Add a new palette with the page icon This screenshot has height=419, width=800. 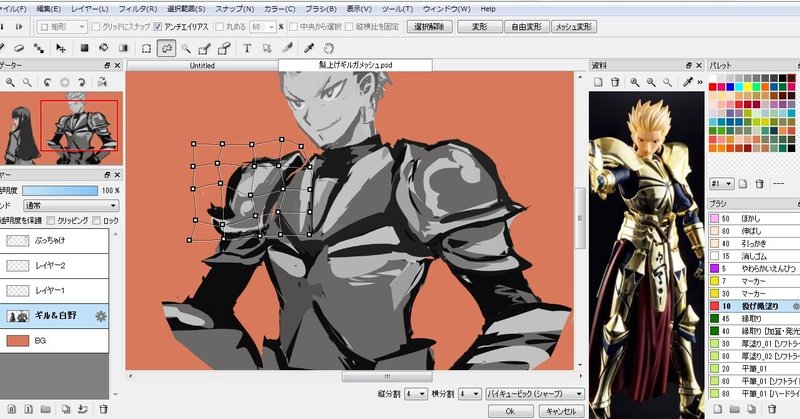(743, 184)
